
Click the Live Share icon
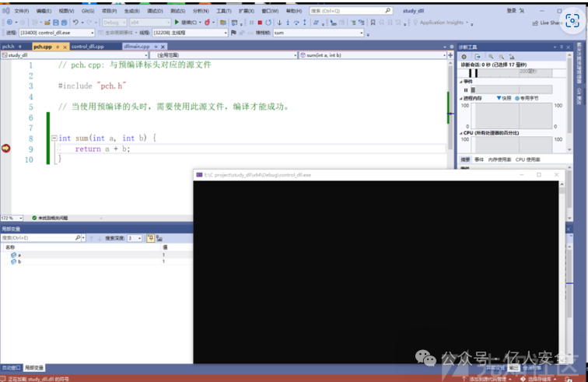(x=544, y=23)
